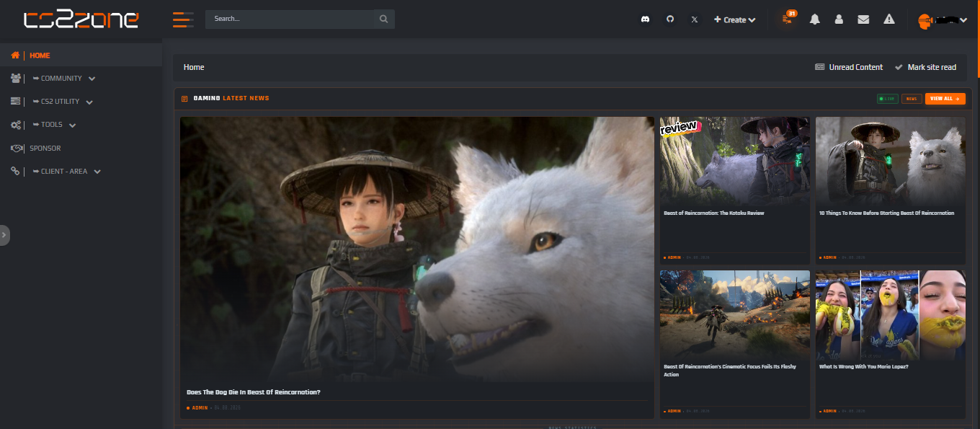980x429 pixels.
Task: Open the Kotaku Review thumbnail
Action: coord(735,161)
